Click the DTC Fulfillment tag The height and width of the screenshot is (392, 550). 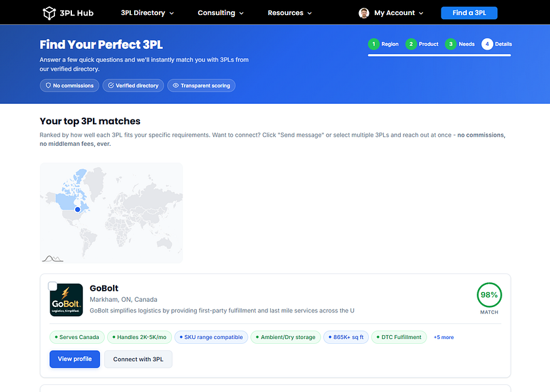pos(399,337)
